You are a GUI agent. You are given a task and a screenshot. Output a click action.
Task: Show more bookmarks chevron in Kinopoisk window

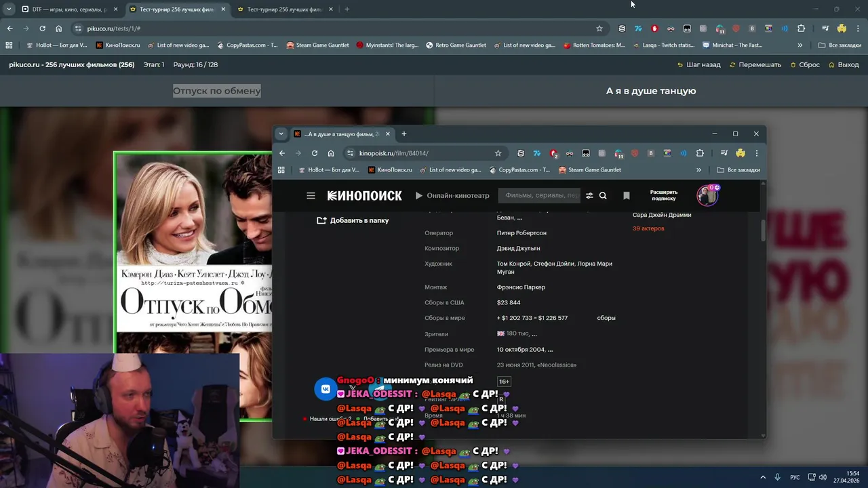(698, 170)
